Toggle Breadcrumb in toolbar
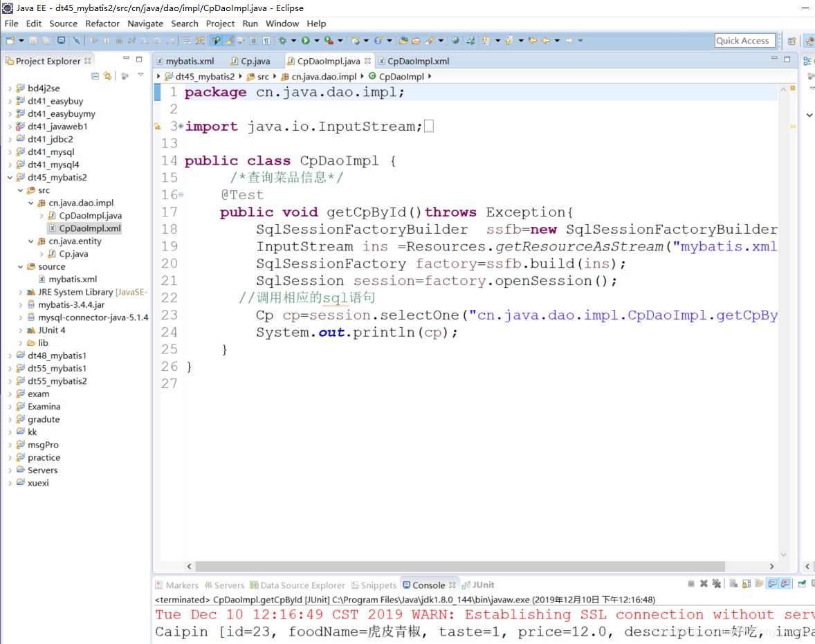The image size is (815, 644). click(x=217, y=41)
